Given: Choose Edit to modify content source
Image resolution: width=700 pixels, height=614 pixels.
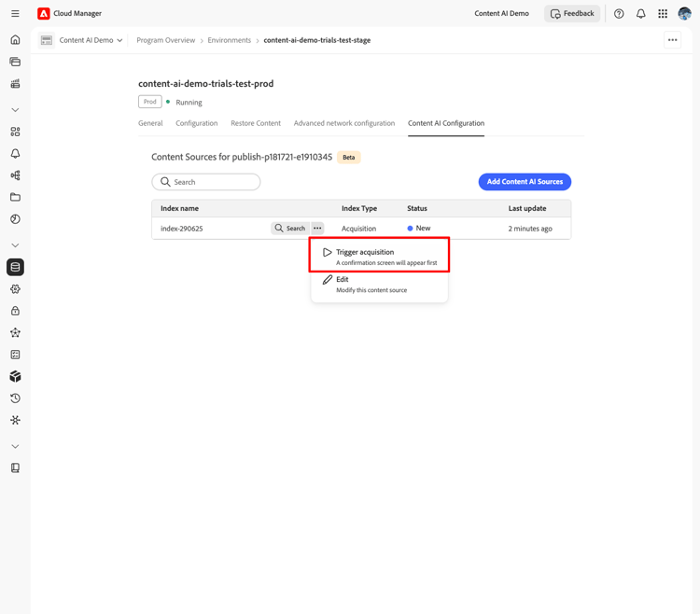Looking at the screenshot, I should point(379,285).
